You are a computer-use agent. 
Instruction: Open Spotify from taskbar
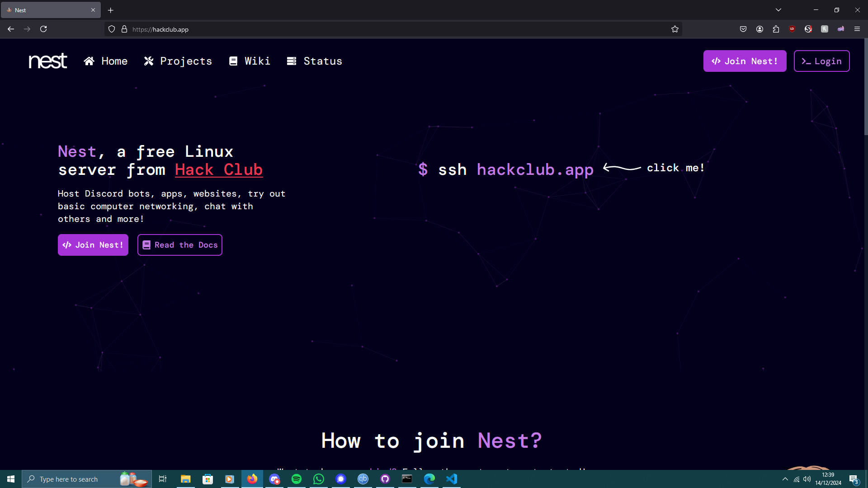point(297,479)
